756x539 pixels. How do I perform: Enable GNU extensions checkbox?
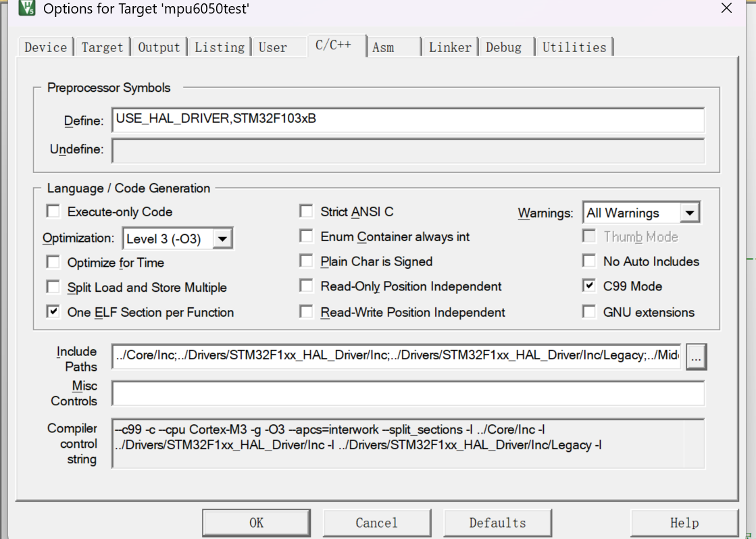(588, 312)
